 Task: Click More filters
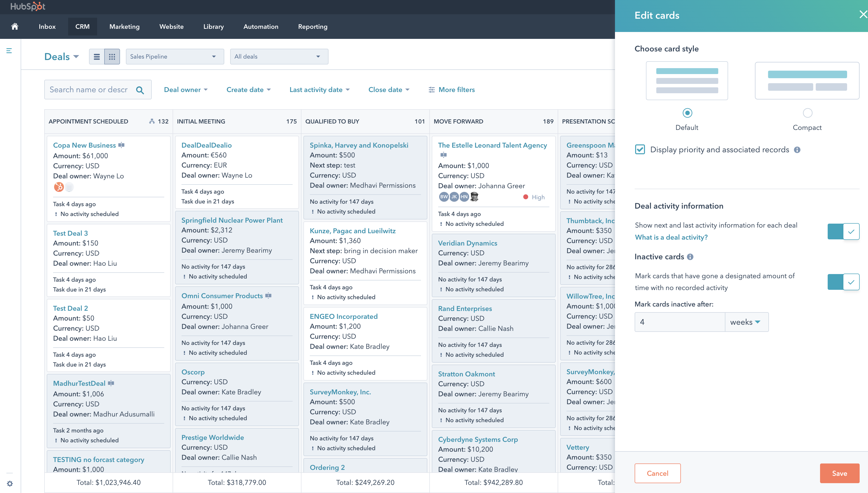pos(451,90)
